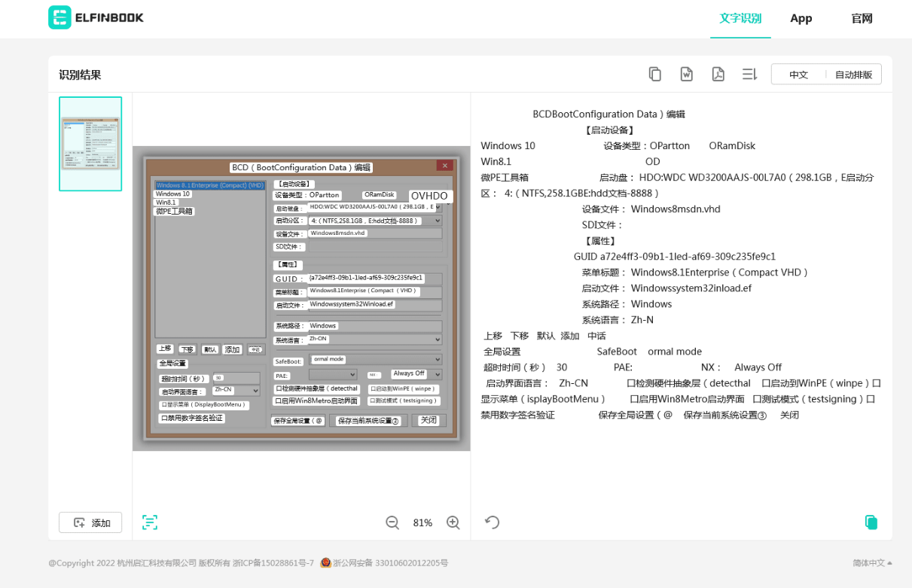Select 中文 recognition language option
This screenshot has height=588, width=912.
(x=798, y=75)
